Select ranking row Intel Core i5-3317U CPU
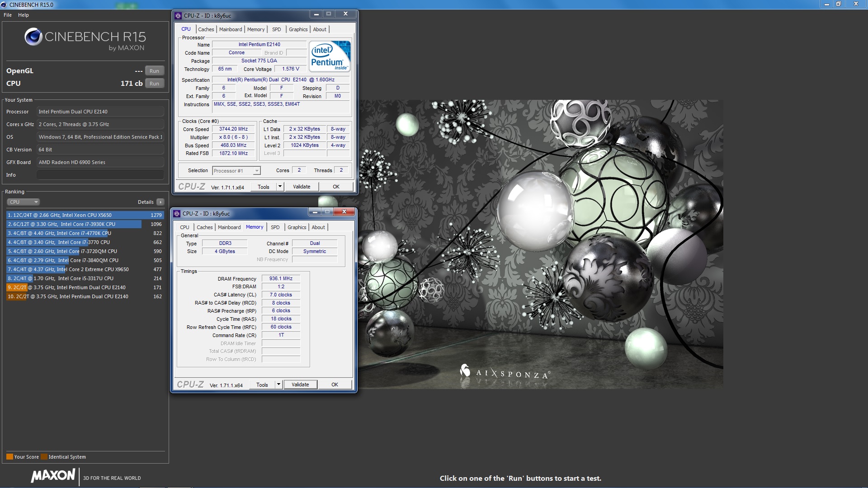868x488 pixels. click(85, 278)
